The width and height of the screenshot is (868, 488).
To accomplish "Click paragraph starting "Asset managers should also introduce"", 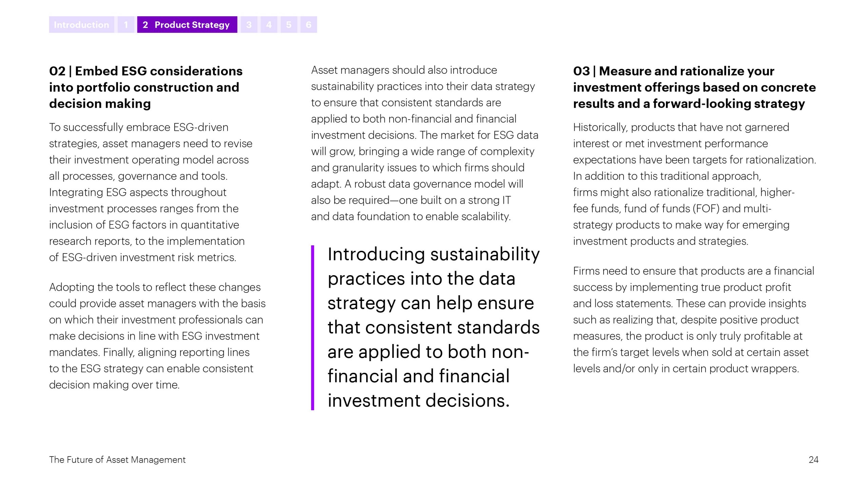I will pos(425,143).
